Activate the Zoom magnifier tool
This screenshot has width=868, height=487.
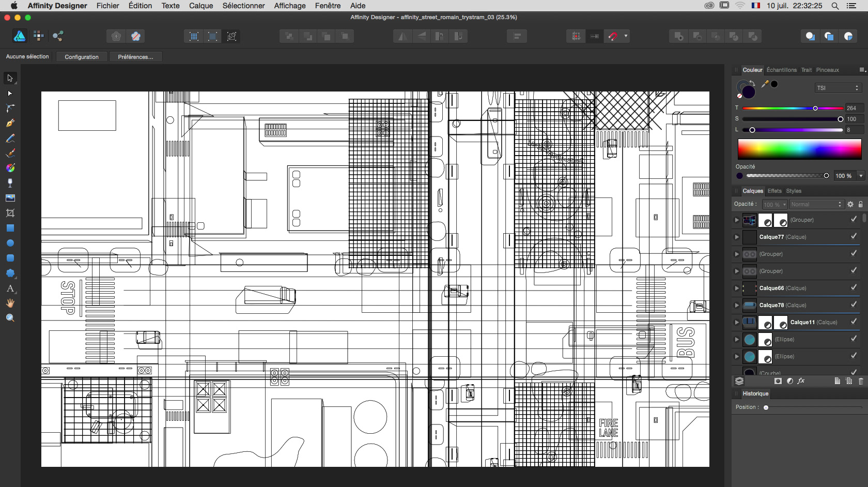tap(10, 318)
